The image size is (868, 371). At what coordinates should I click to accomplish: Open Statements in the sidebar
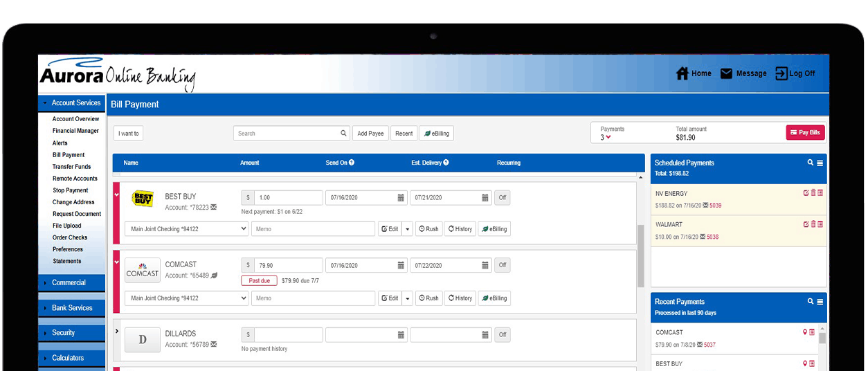click(x=67, y=261)
